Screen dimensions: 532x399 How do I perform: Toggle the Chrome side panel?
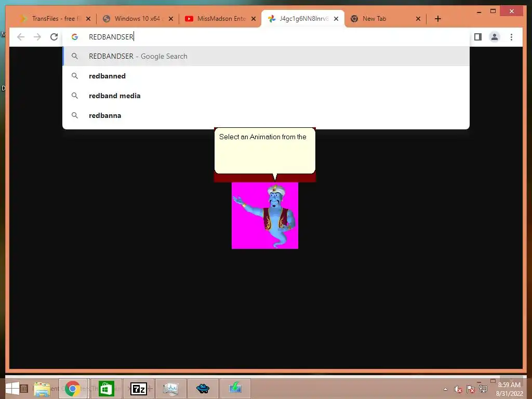(x=478, y=37)
